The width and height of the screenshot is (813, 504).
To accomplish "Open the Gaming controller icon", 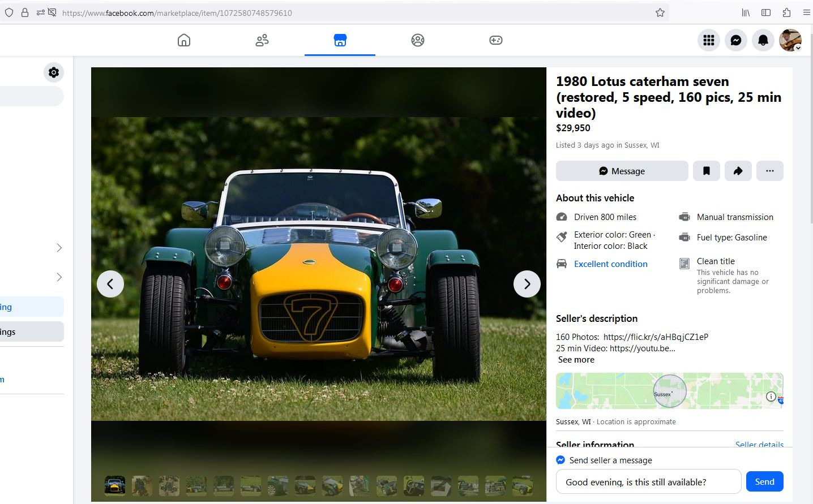I will [x=496, y=40].
